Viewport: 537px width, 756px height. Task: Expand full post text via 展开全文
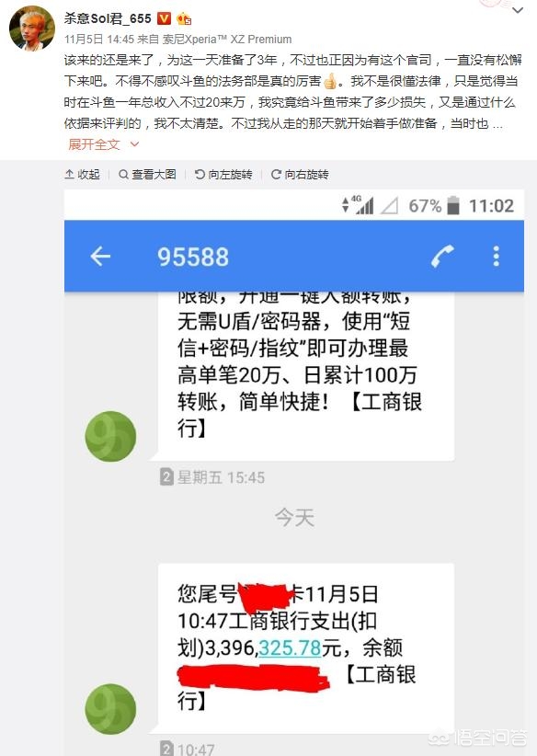coord(103,144)
